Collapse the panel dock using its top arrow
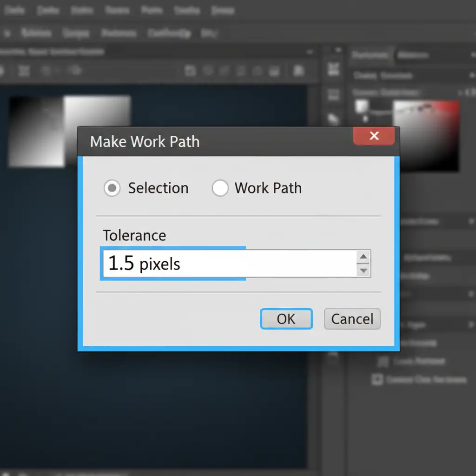 tap(338, 50)
